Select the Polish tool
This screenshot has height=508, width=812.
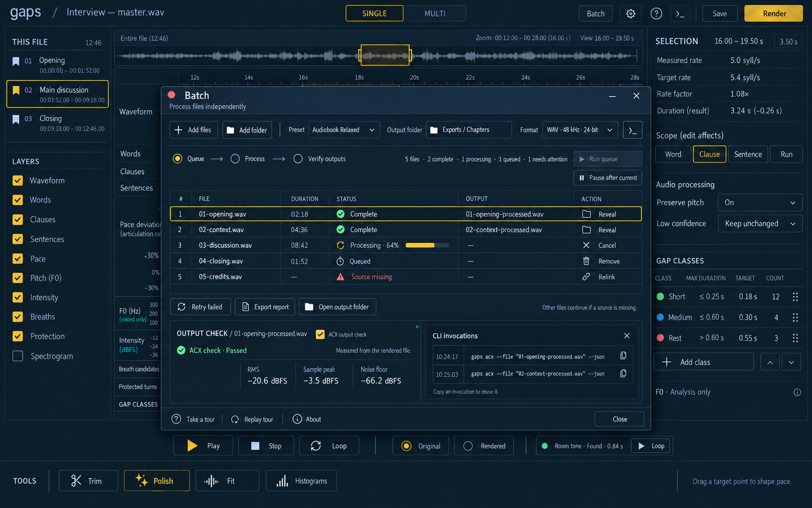[157, 481]
